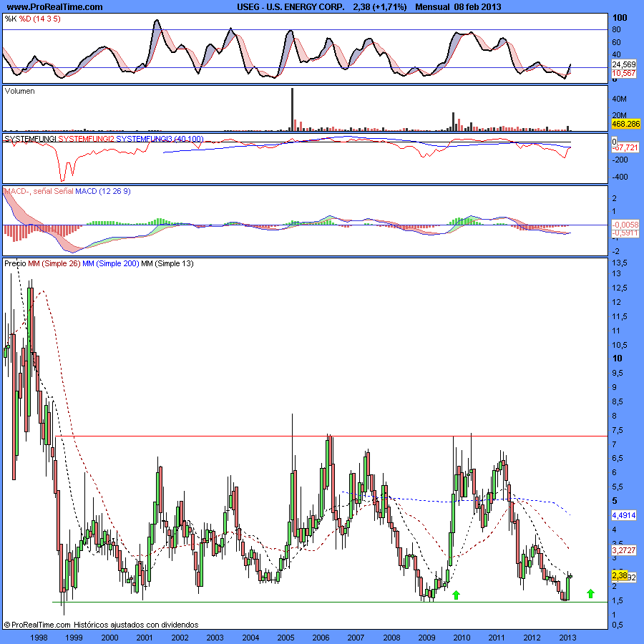Viewport: 644px width, 644px height.
Task: Click the green up arrow after 2013
Action: point(590,593)
